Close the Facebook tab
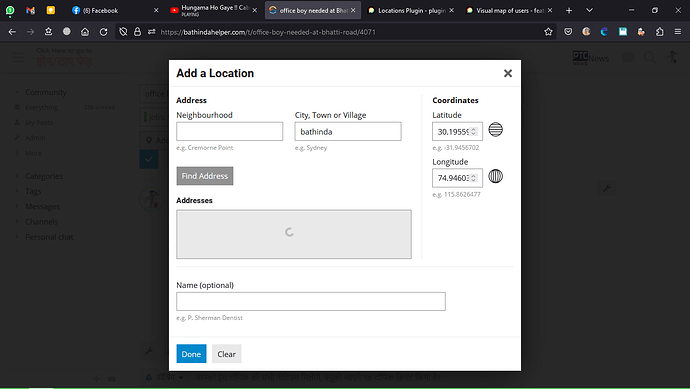Viewport: 690px width, 389px height. [x=156, y=11]
